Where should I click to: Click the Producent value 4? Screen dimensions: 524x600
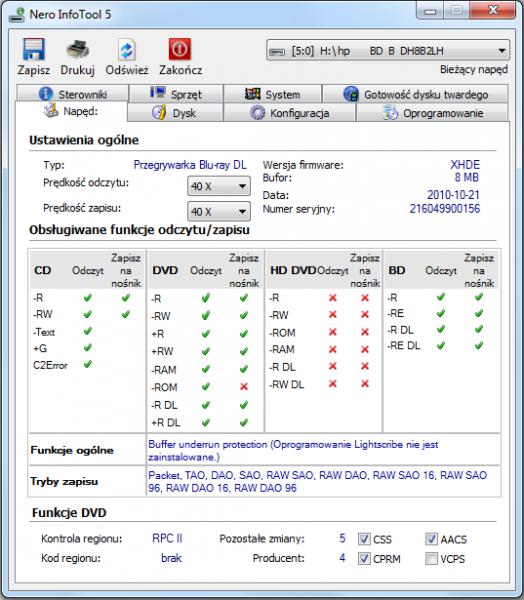(x=342, y=558)
